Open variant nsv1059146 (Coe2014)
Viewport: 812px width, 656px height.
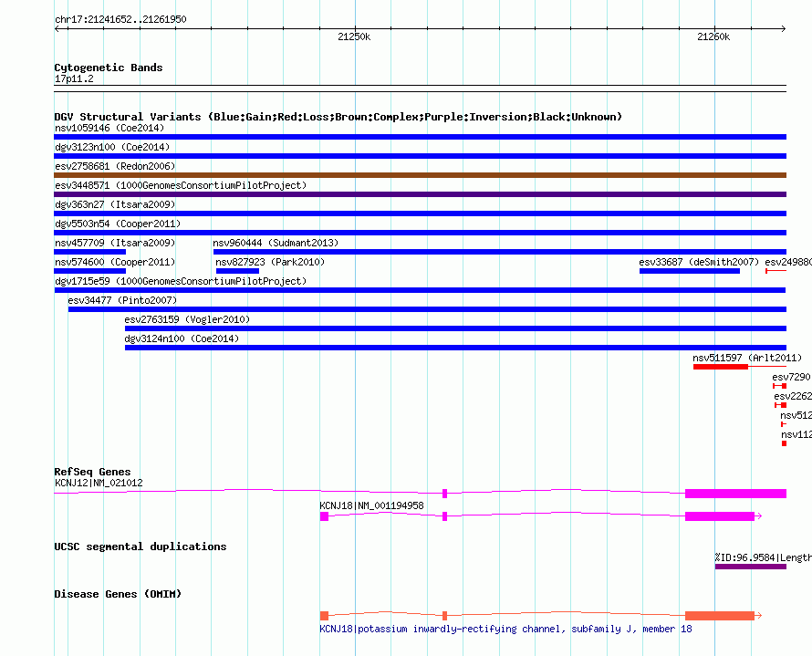420,137
